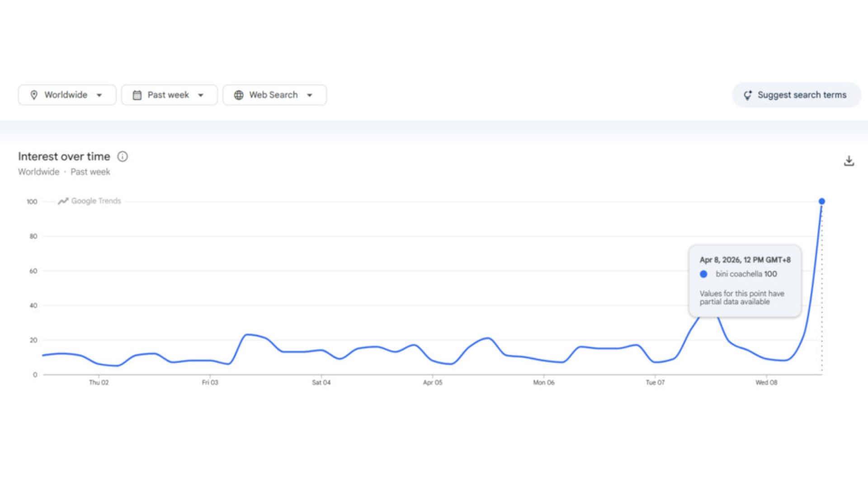
Task: Click the Apr 05 axis label
Action: [433, 382]
